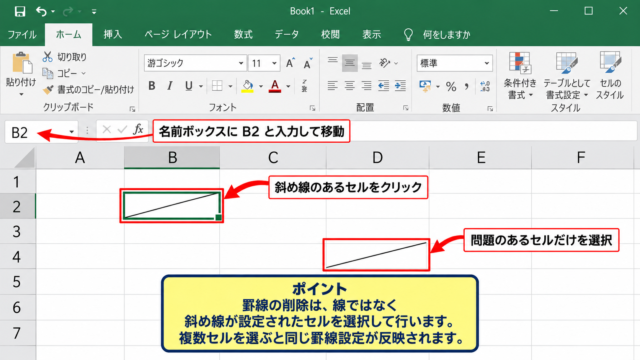The image size is (640, 360).
Task: Open the Name Box dropdown arrow
Action: [x=72, y=132]
